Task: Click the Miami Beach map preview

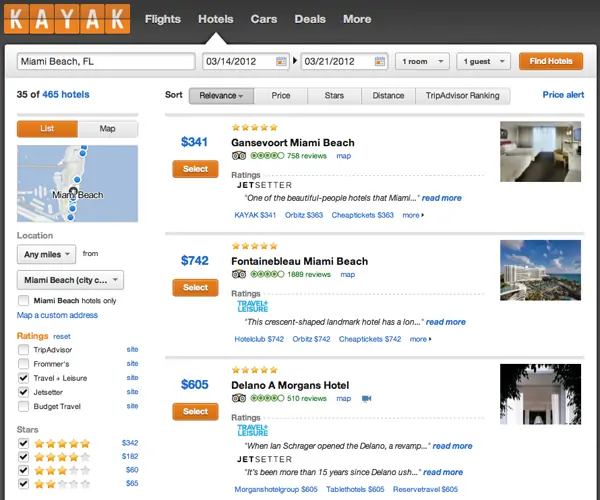Action: [x=77, y=184]
